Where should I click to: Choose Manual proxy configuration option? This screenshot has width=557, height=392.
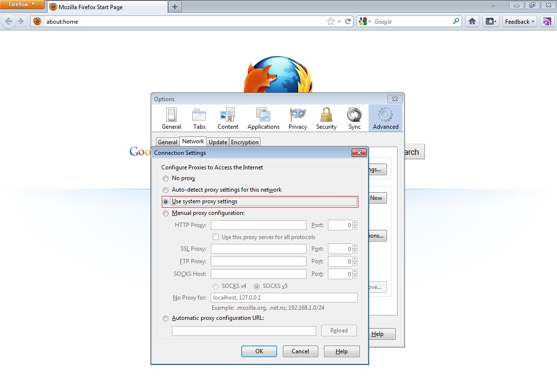pyautogui.click(x=166, y=213)
